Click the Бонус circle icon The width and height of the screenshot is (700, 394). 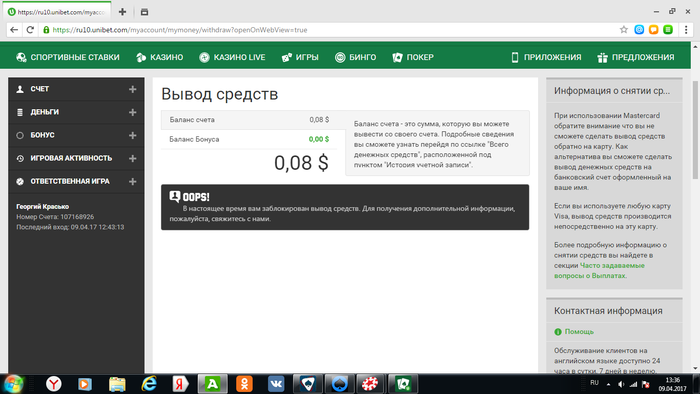click(x=20, y=135)
